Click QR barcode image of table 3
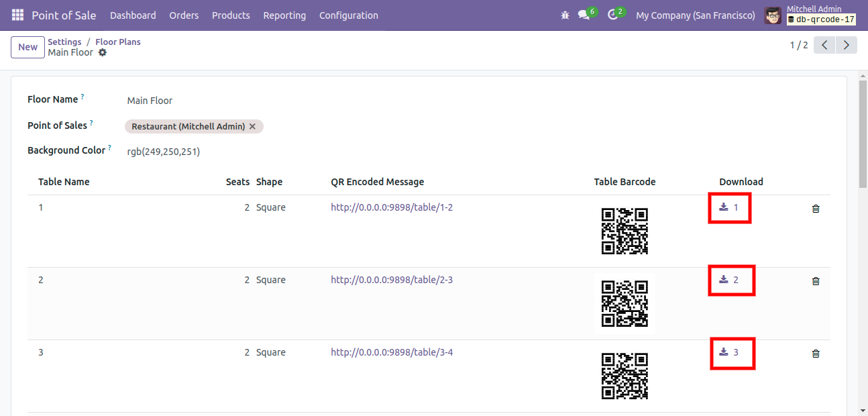 (625, 376)
